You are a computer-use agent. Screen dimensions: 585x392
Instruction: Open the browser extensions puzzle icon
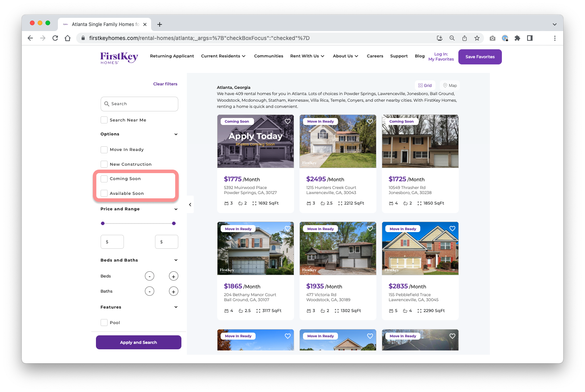(517, 38)
